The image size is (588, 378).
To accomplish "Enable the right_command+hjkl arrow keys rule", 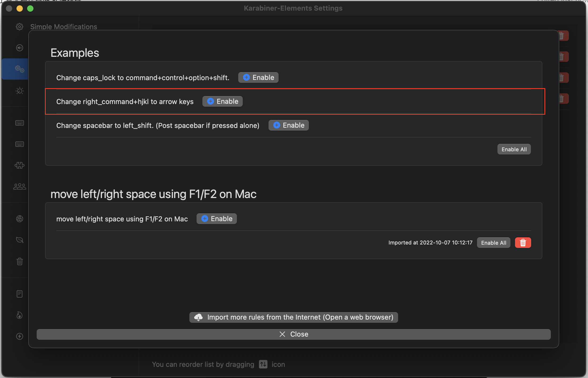I will point(222,101).
